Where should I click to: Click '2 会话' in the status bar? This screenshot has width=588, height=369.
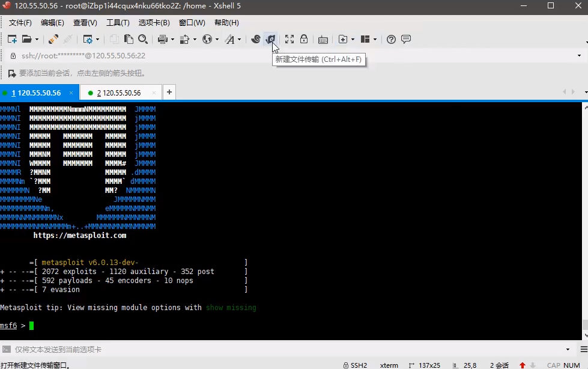pos(499,365)
